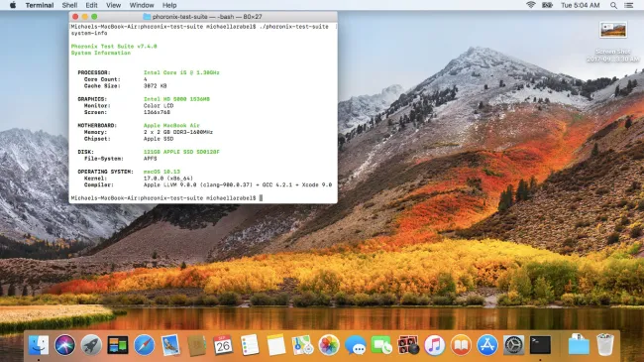
Task: Click memory value "2 x 2 GB DDR3-1600MHz"
Action: tap(177, 132)
